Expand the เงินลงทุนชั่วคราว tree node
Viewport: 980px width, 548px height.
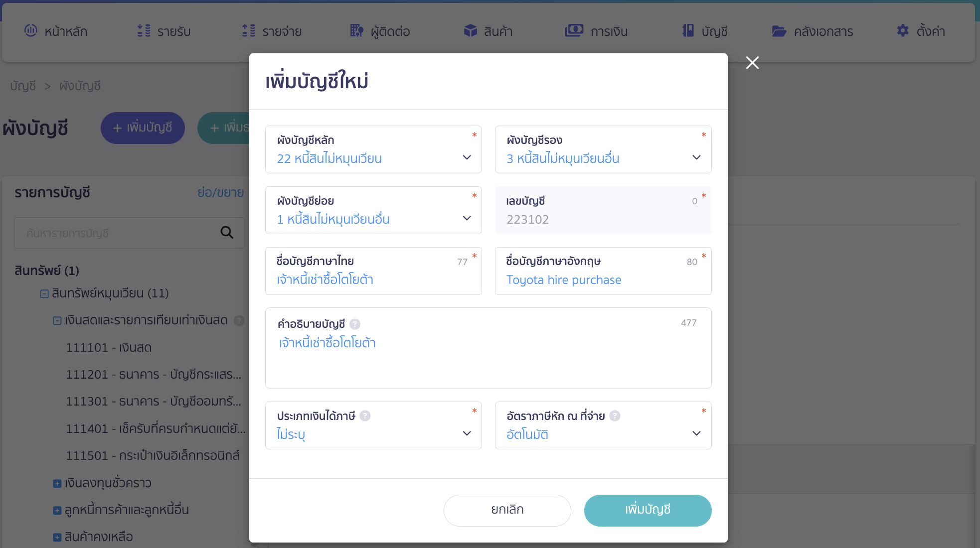coord(57,484)
